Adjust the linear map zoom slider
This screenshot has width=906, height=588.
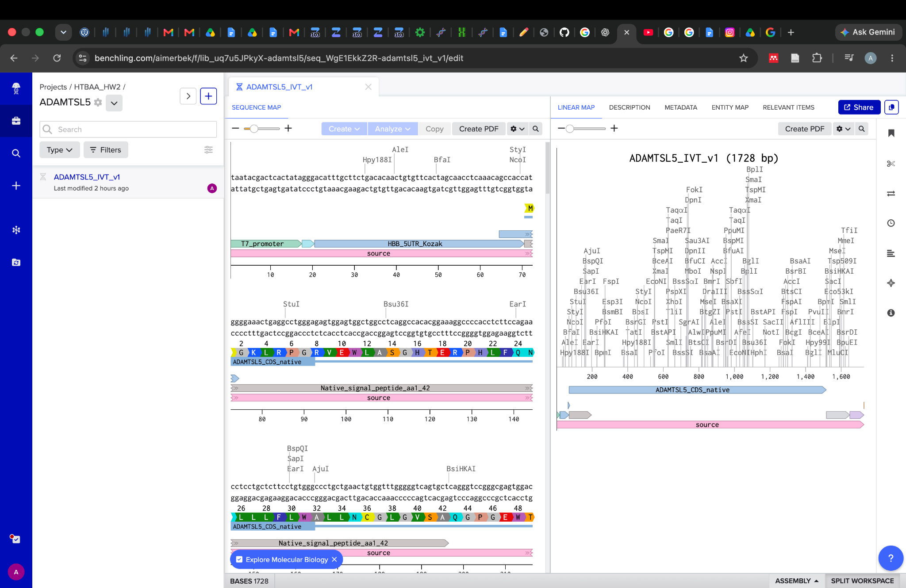[570, 129]
